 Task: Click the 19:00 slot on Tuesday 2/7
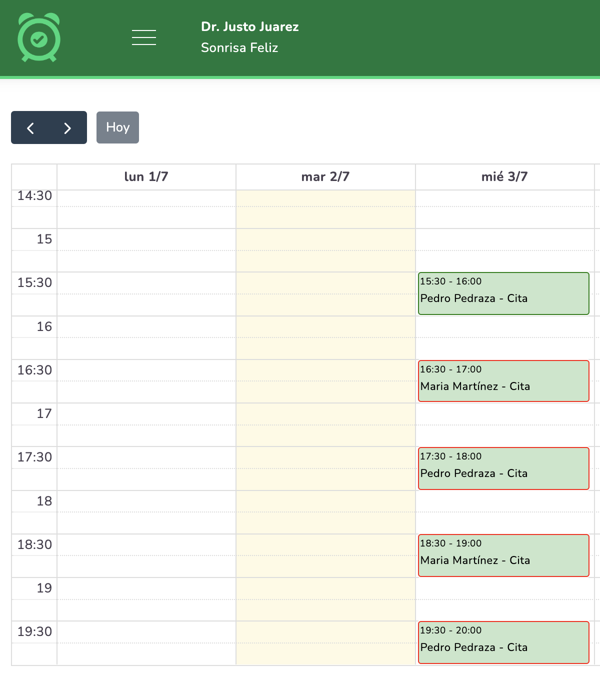tap(325, 588)
